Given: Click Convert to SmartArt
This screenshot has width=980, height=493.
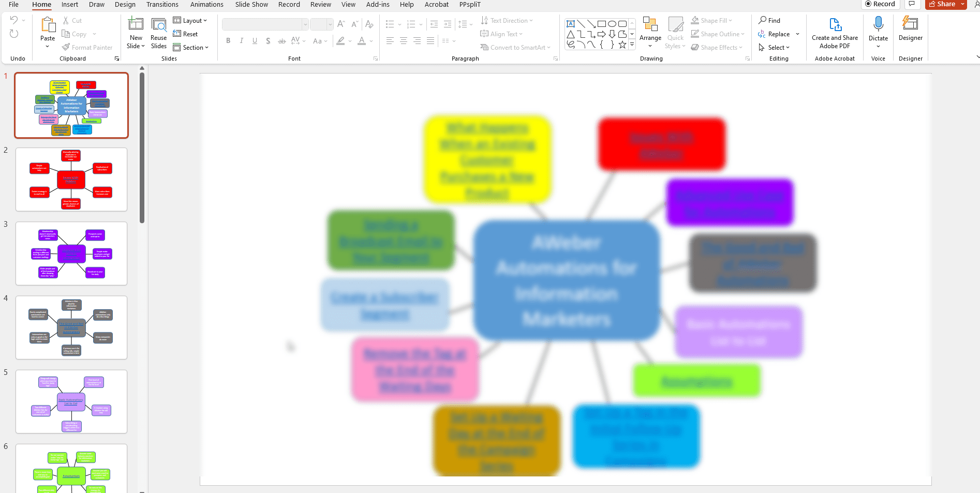Looking at the screenshot, I should tap(515, 48).
